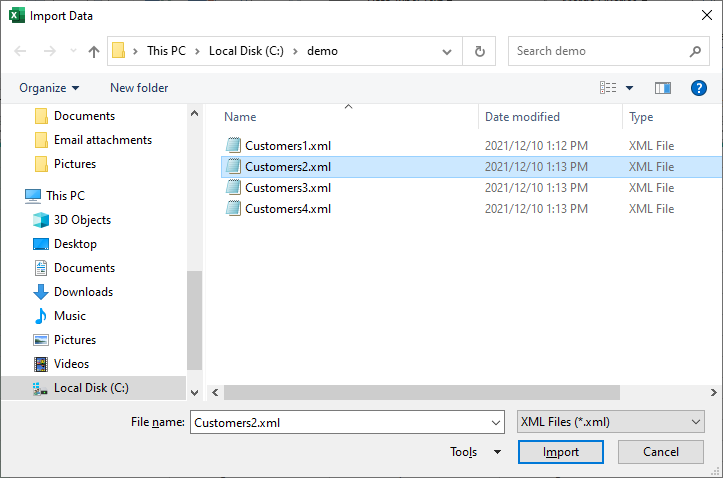The width and height of the screenshot is (723, 478).
Task: Click the Cancel button
Action: (660, 452)
